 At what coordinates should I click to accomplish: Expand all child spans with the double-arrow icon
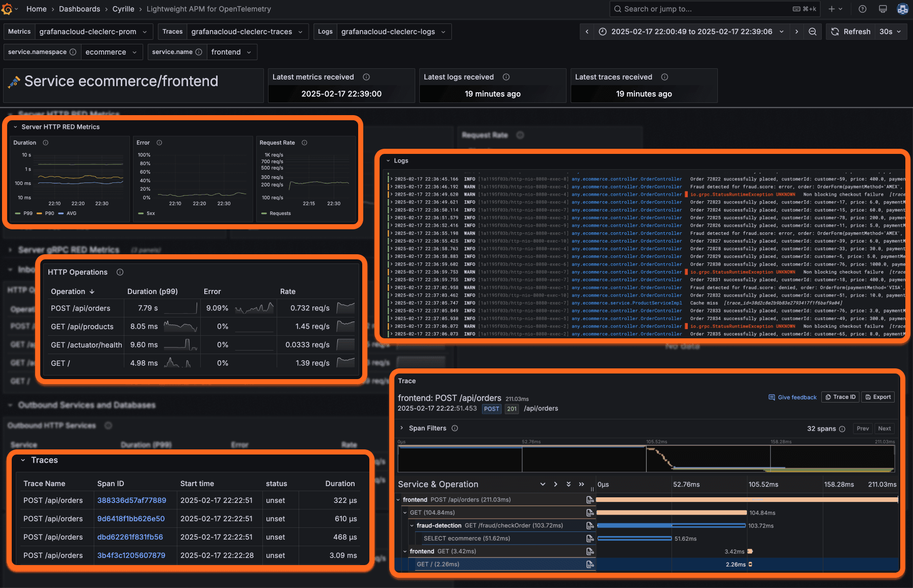(x=581, y=484)
